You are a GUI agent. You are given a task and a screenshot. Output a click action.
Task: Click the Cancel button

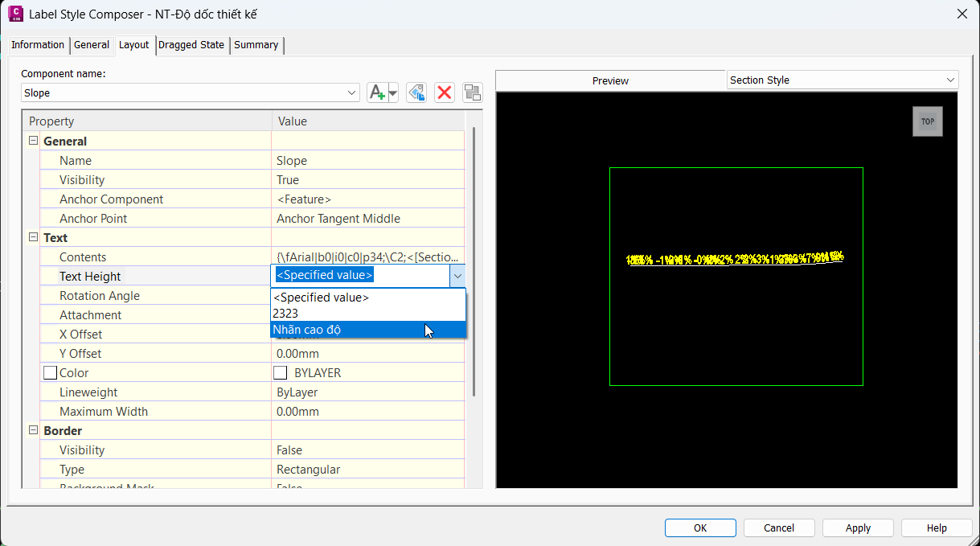[x=779, y=528]
